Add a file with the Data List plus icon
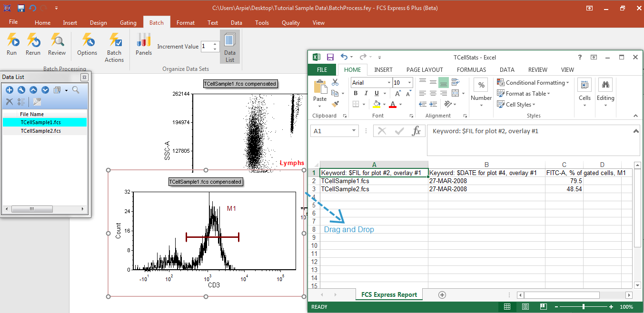 9,90
